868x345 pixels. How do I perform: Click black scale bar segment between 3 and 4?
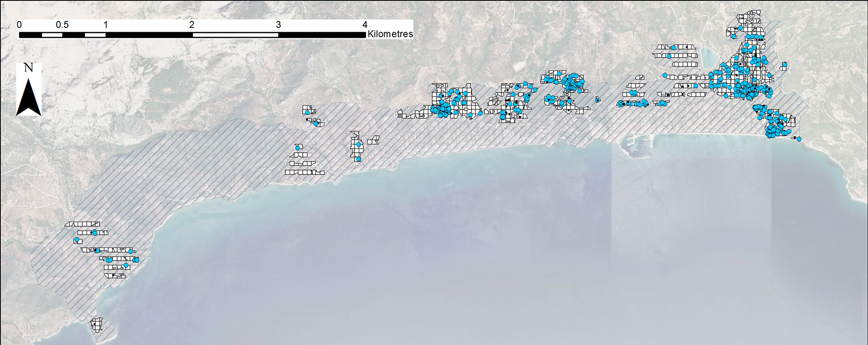pyautogui.click(x=322, y=35)
